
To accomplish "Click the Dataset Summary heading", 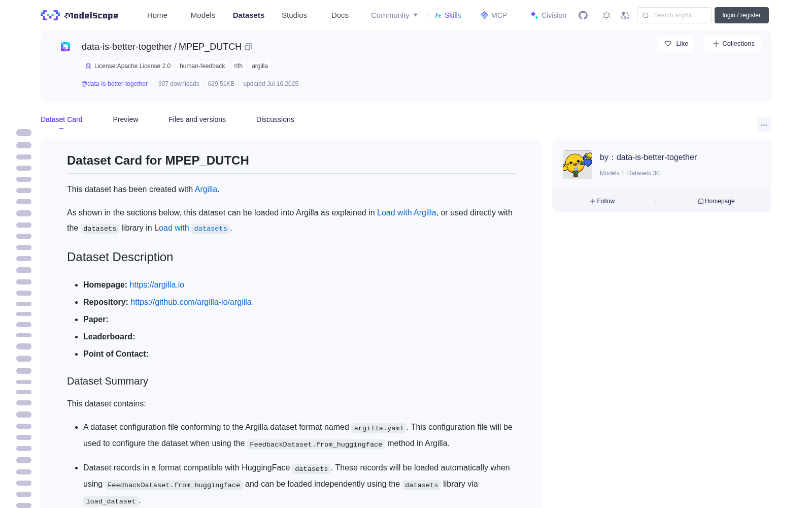I will (108, 381).
